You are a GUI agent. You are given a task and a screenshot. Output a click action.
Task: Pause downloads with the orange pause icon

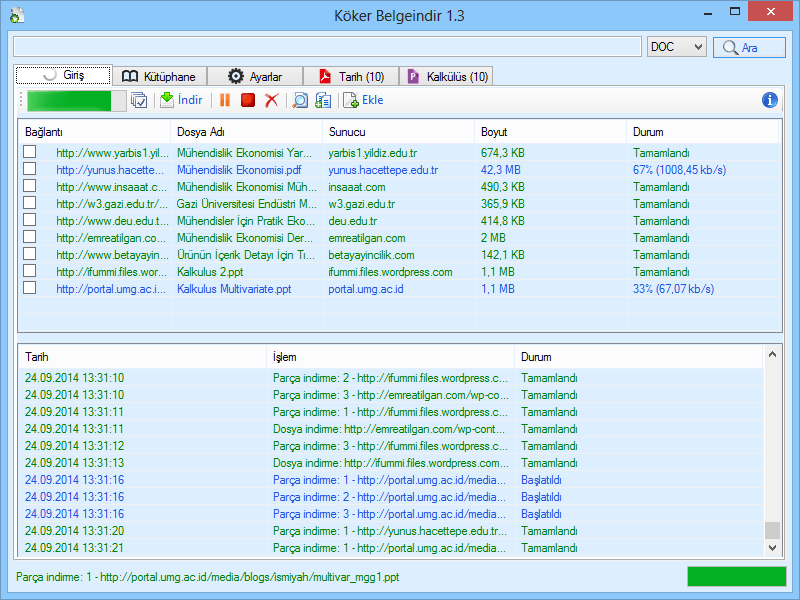click(x=225, y=100)
